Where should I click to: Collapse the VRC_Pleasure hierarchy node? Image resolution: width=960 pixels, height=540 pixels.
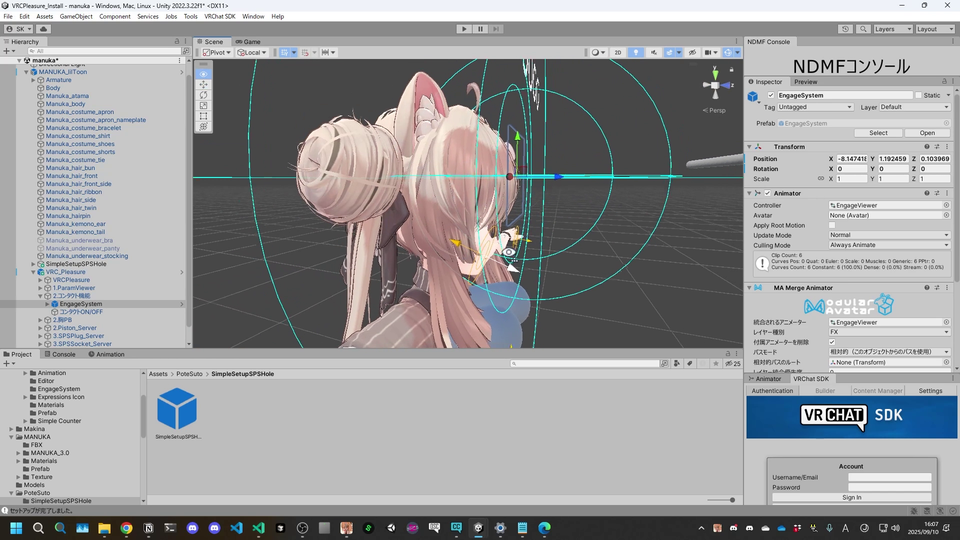tap(34, 272)
